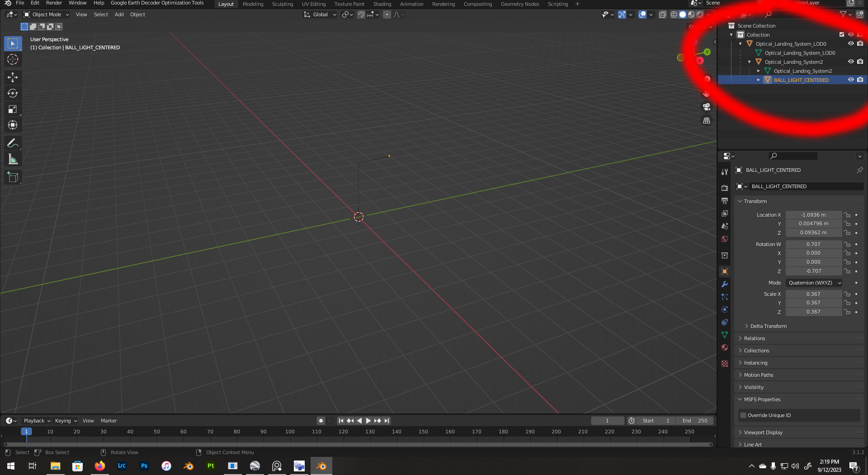
Task: Open the Object Mode dropdown
Action: tap(46, 14)
